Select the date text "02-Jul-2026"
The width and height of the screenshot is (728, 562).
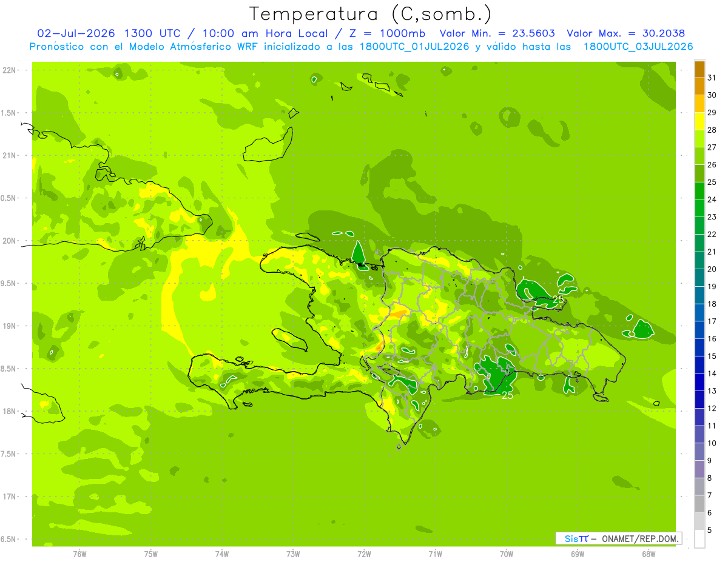[x=77, y=33]
